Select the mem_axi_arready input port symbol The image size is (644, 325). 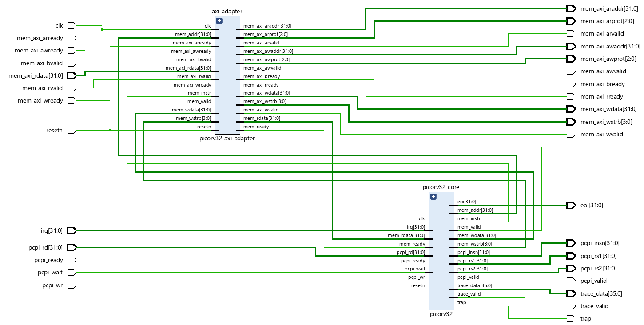coord(72,38)
